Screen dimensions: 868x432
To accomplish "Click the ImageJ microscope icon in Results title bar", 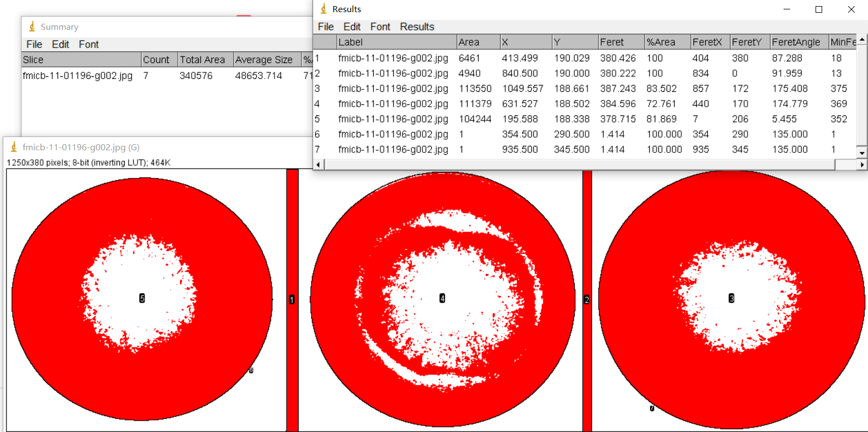I will pos(324,9).
